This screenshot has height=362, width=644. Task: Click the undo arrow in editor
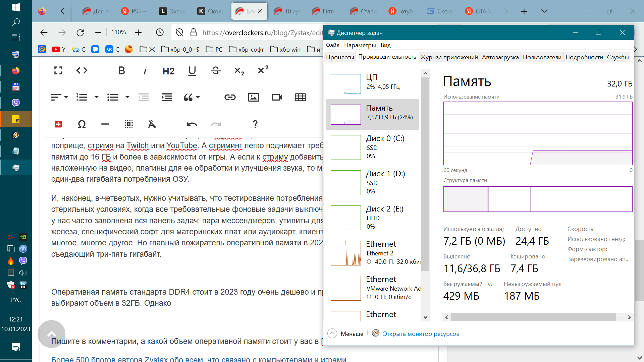point(192,124)
